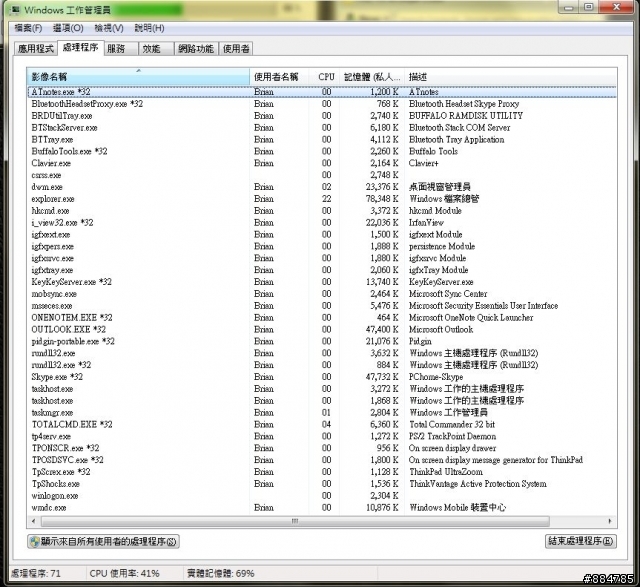This screenshot has width=640, height=587.
Task: Select the csrss.exe row
Action: point(322,175)
